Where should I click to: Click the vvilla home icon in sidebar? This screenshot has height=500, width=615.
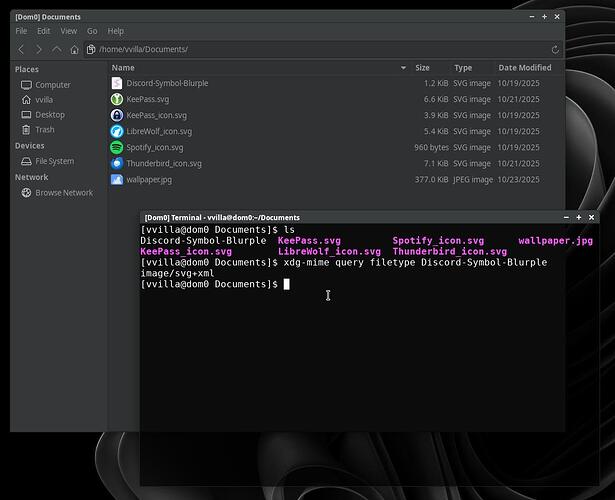coord(26,100)
